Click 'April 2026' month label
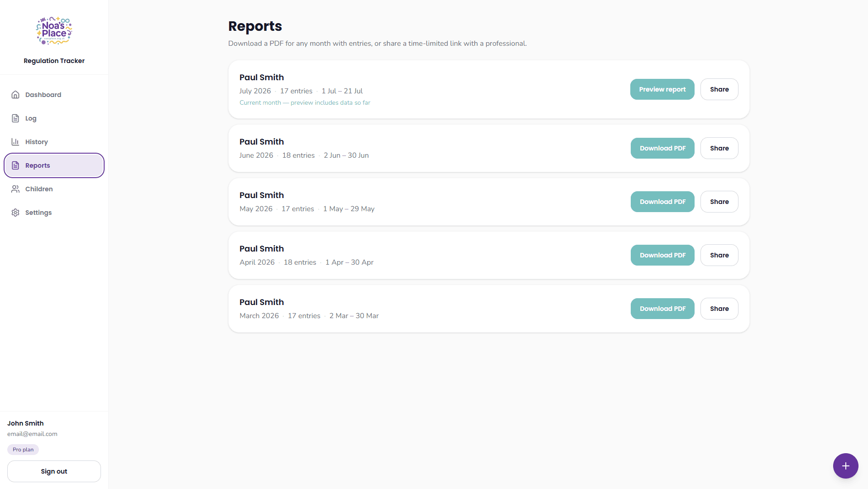868x489 pixels. [257, 262]
